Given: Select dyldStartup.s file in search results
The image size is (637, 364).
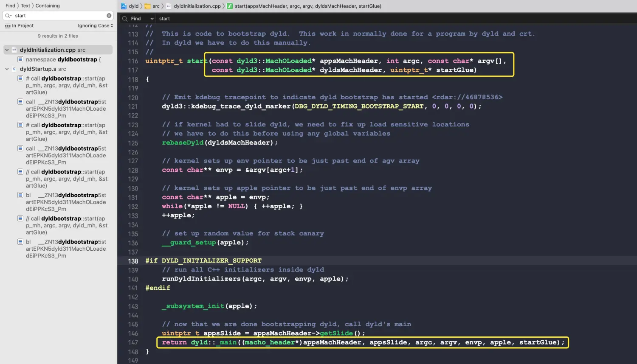Looking at the screenshot, I should (43, 69).
